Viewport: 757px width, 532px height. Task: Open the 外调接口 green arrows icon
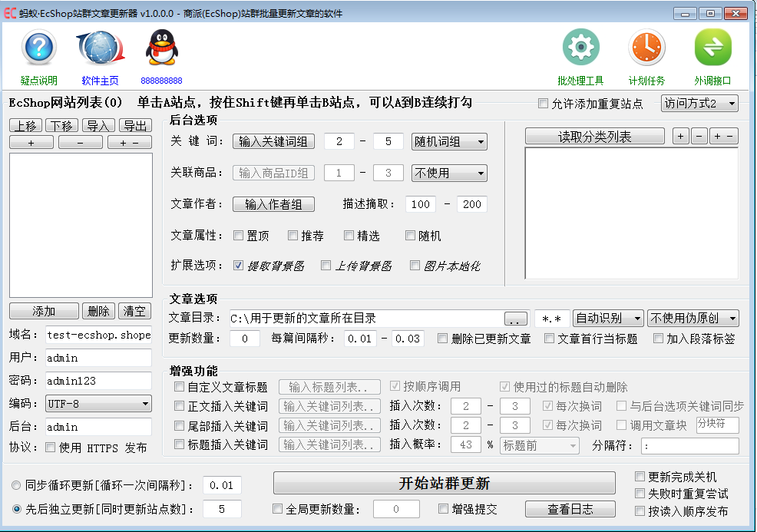(712, 48)
